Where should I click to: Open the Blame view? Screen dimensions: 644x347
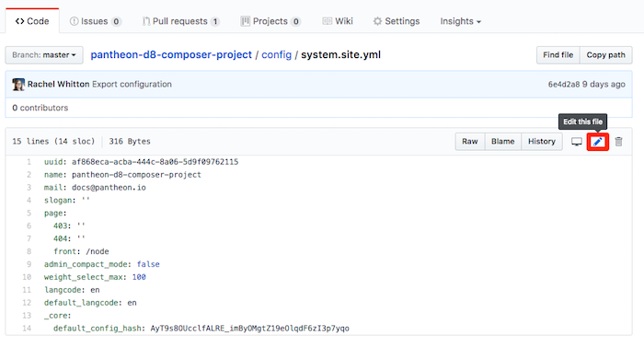pyautogui.click(x=502, y=142)
